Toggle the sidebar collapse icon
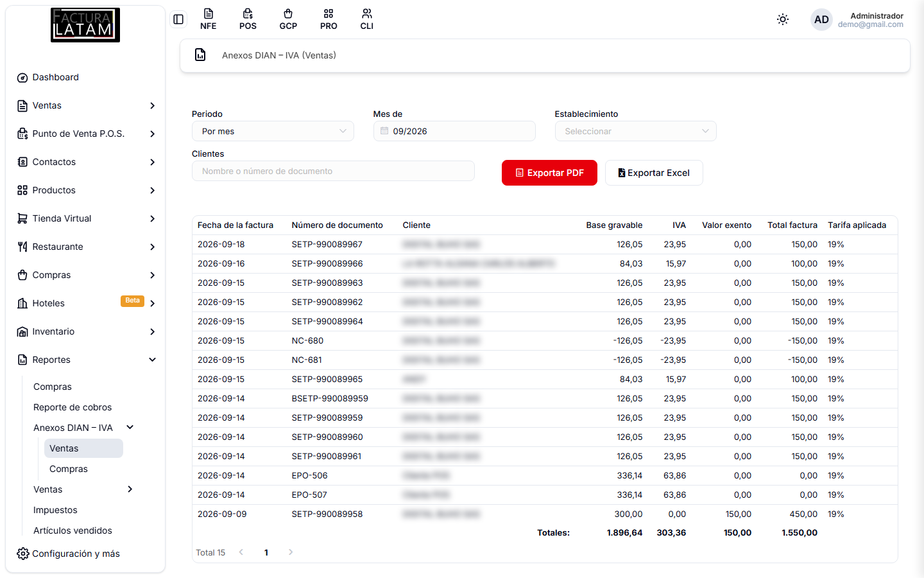 coord(178,19)
